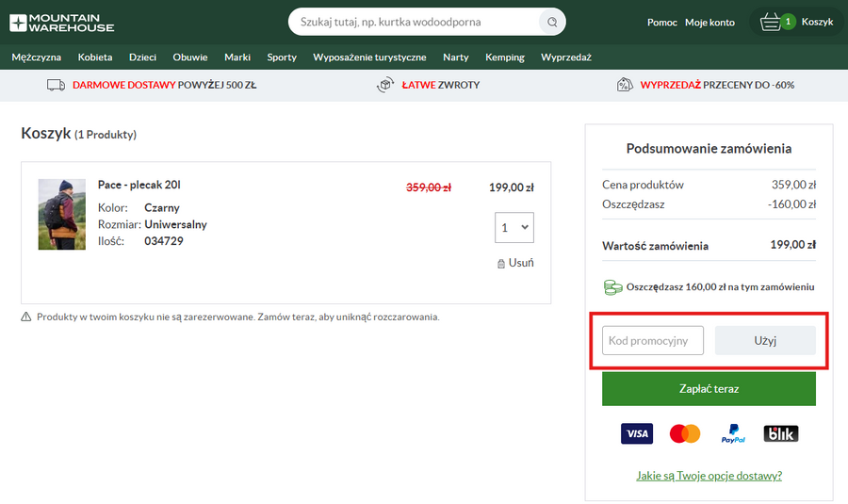848x504 pixels.
Task: Focus the Kod promocyjny input field
Action: [x=653, y=340]
